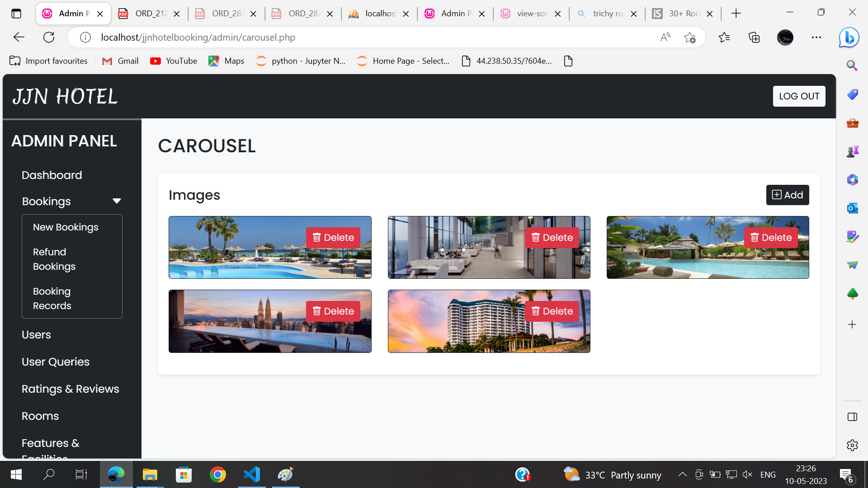Click Add to upload a carousel image
This screenshot has width=868, height=488.
click(x=787, y=195)
